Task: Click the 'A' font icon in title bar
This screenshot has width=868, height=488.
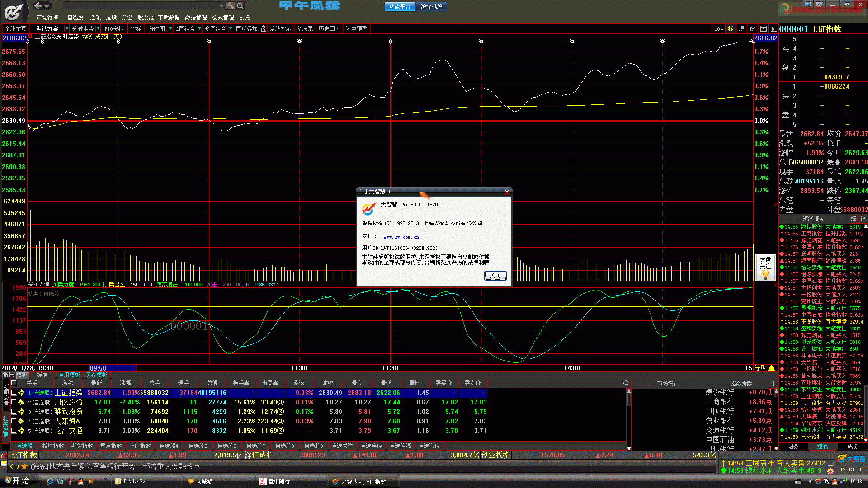Action: pyautogui.click(x=819, y=5)
